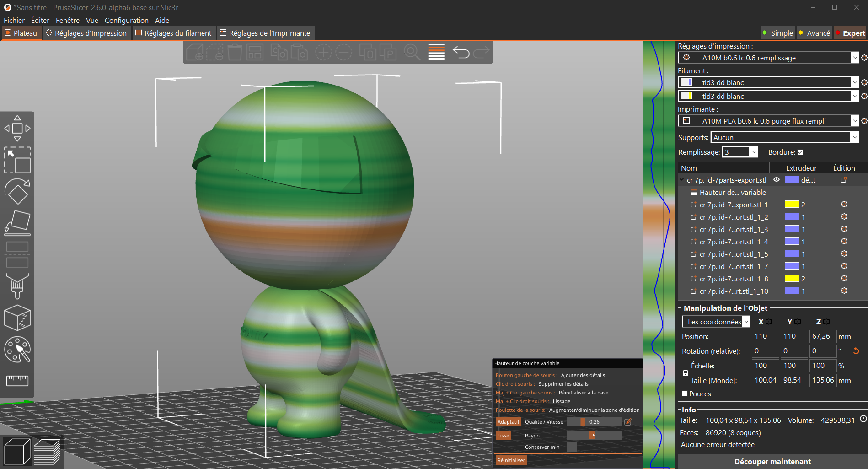Click the Variable layer height toolbar icon
The width and height of the screenshot is (868, 469).
coord(436,52)
